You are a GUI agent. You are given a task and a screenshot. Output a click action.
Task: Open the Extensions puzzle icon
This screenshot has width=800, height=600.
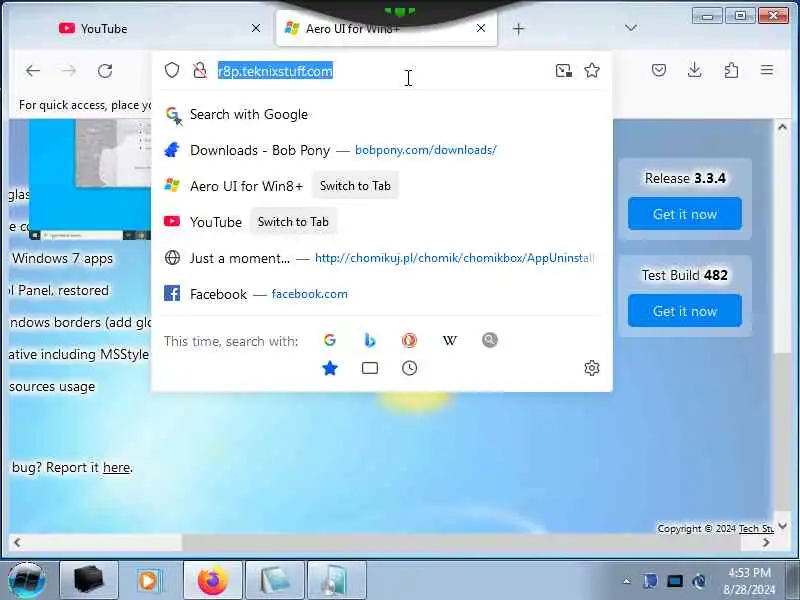coord(731,70)
